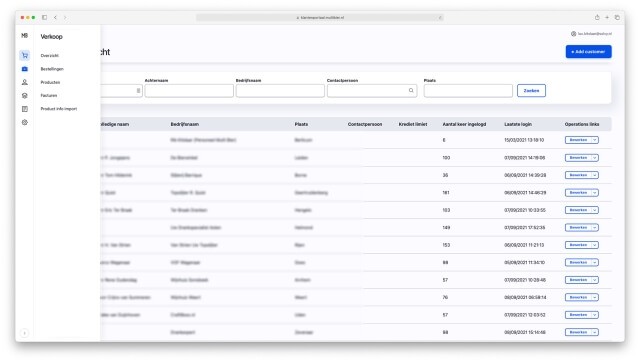
Task: Click the Zoeken search button
Action: pyautogui.click(x=531, y=91)
